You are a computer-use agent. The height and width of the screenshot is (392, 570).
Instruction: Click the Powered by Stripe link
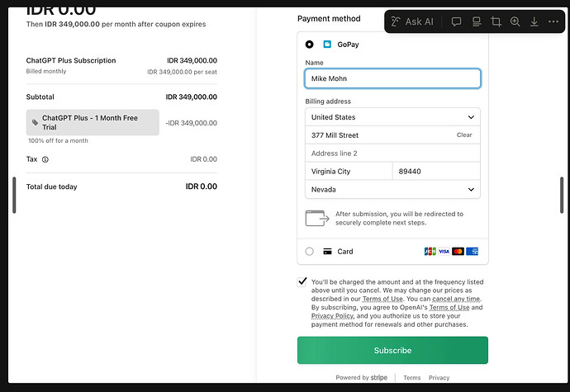point(361,377)
